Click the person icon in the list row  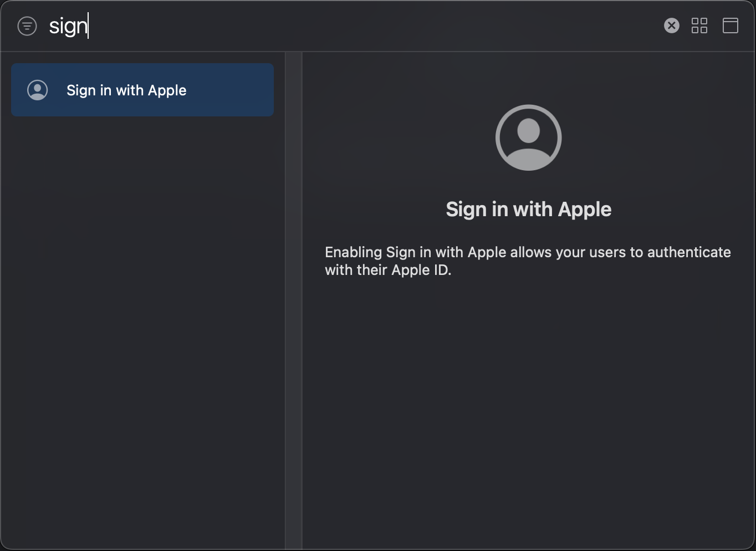click(38, 90)
